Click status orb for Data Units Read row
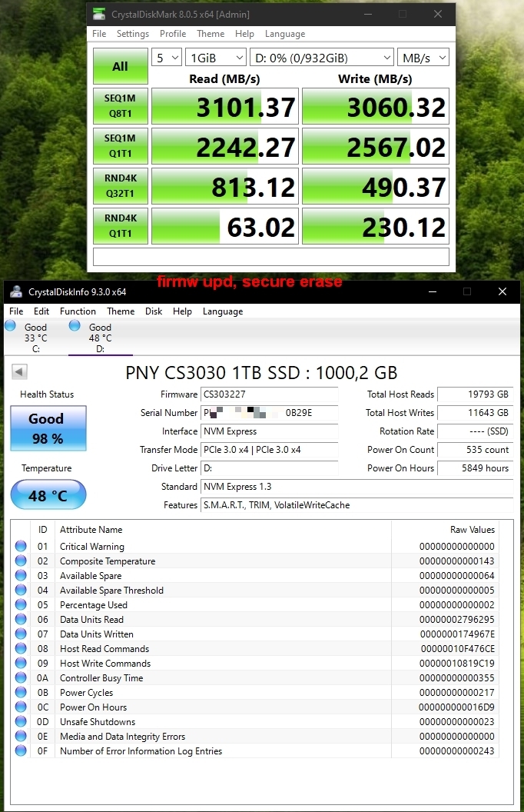 click(21, 619)
